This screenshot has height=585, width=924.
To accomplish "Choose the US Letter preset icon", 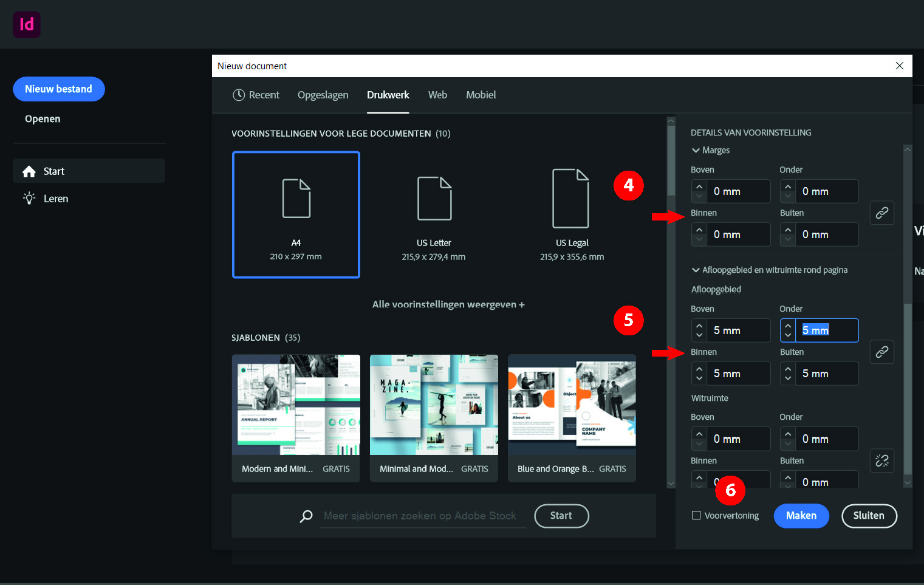I will (434, 199).
